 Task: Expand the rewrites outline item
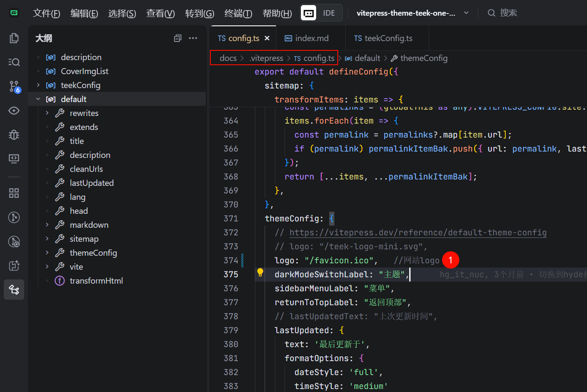click(x=47, y=113)
